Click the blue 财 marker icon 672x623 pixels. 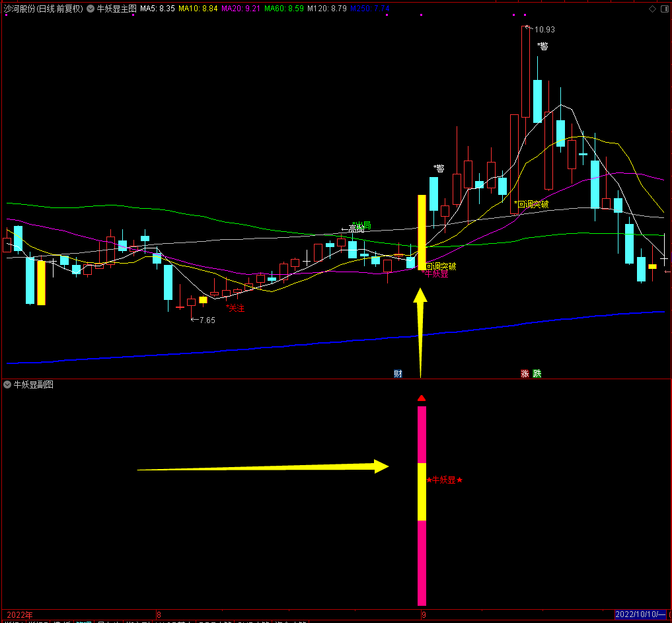click(398, 374)
